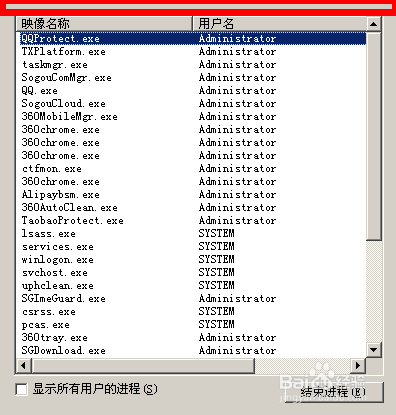Click the 结束进程 button

tap(334, 392)
